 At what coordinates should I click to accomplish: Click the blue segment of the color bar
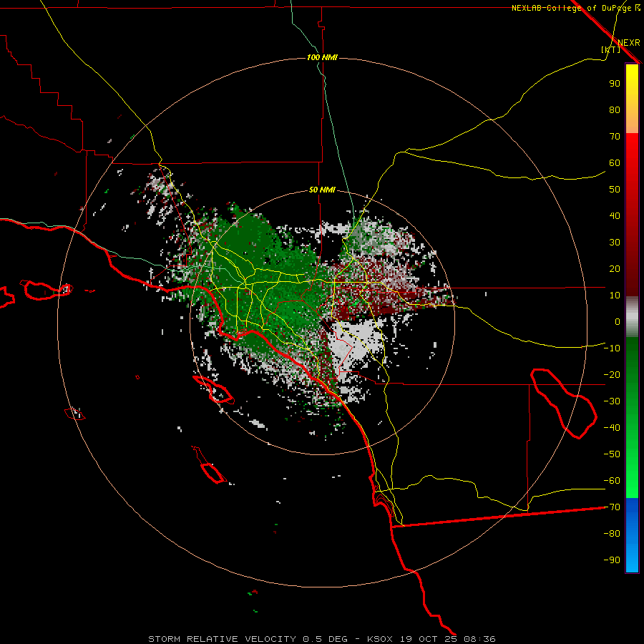tap(632, 535)
